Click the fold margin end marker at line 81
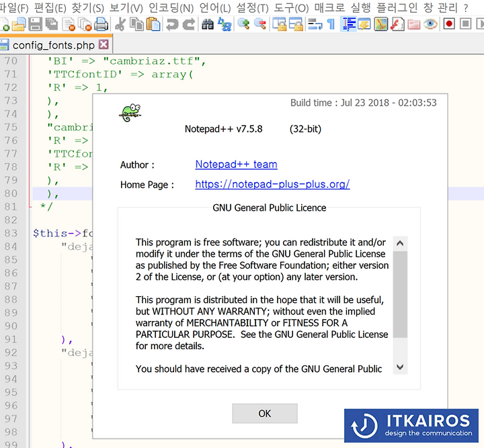 pyautogui.click(x=30, y=207)
